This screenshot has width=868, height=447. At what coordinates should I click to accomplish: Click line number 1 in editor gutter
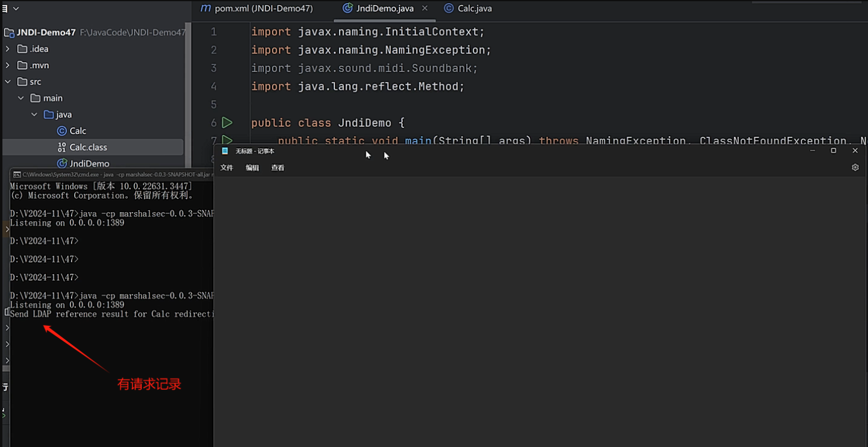(213, 32)
